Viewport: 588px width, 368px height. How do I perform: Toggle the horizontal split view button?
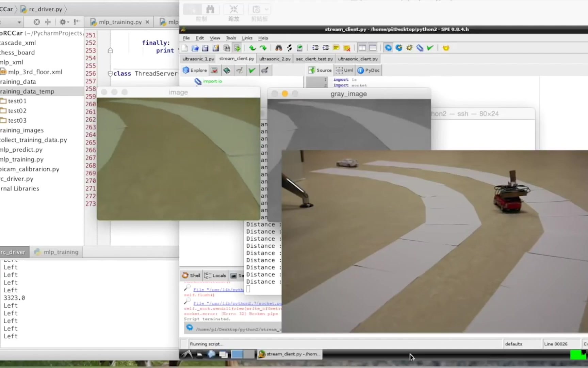point(373,48)
